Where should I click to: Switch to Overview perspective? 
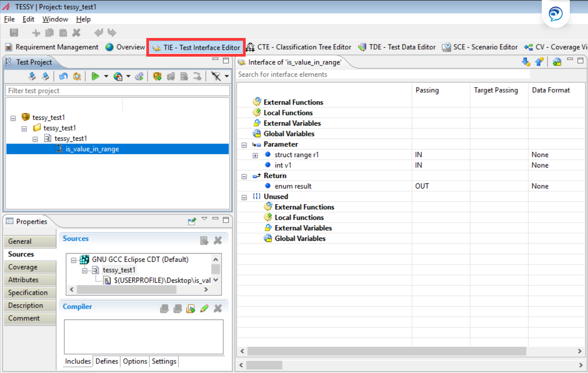pos(125,47)
